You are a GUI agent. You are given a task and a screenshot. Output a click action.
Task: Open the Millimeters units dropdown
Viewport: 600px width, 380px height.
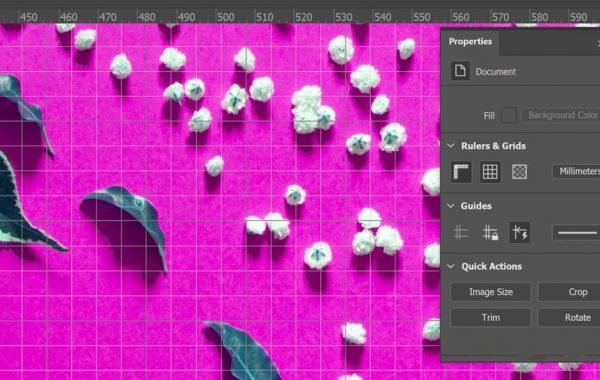[x=576, y=171]
